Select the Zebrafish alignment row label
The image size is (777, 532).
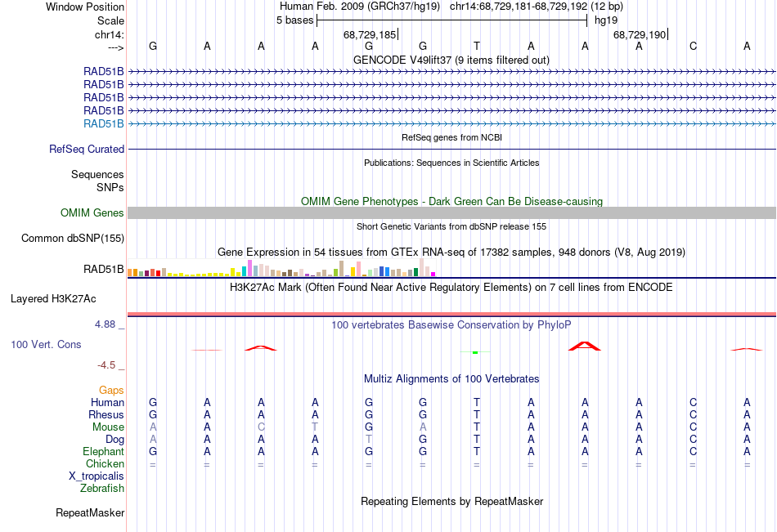click(102, 488)
